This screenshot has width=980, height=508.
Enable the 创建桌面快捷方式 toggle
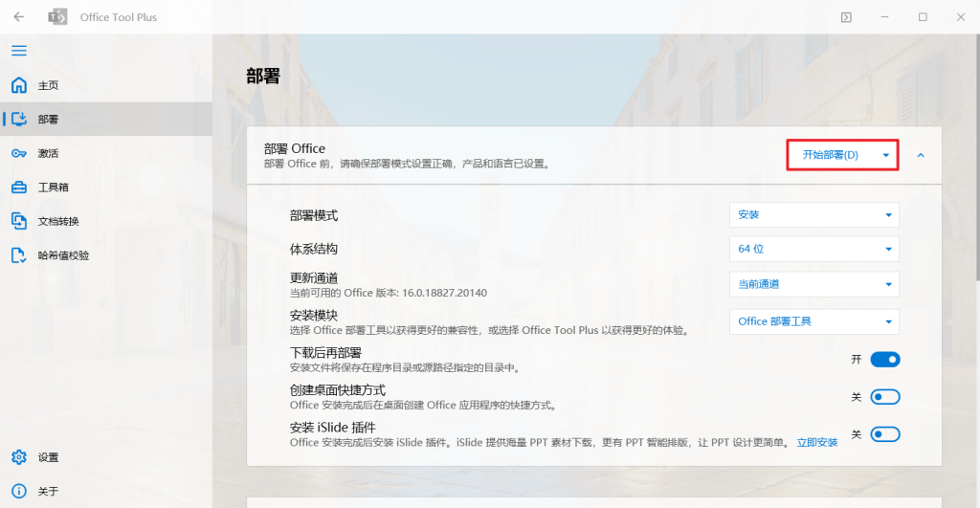[x=885, y=397]
